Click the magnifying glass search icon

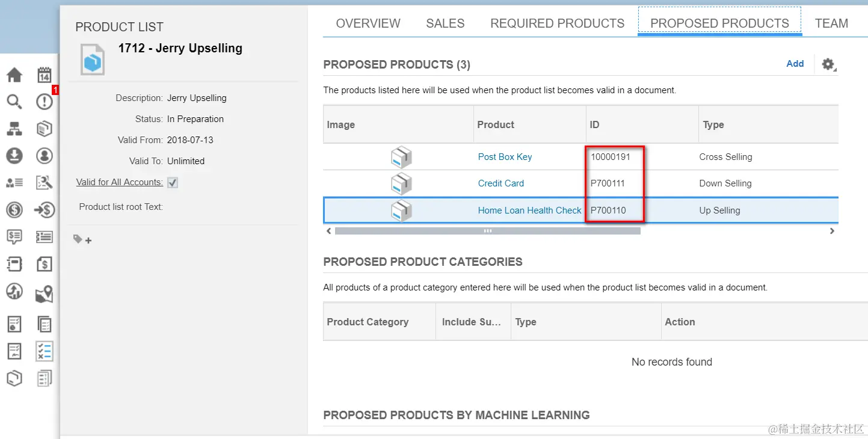(14, 102)
